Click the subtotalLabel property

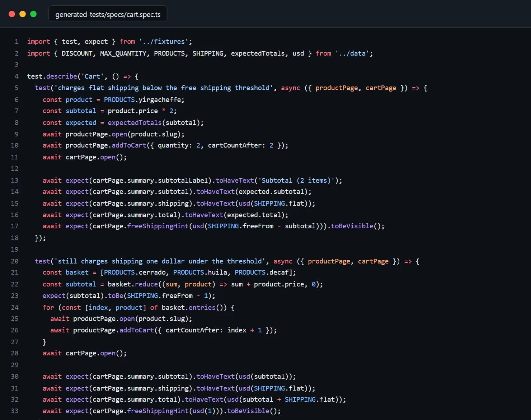(x=183, y=181)
